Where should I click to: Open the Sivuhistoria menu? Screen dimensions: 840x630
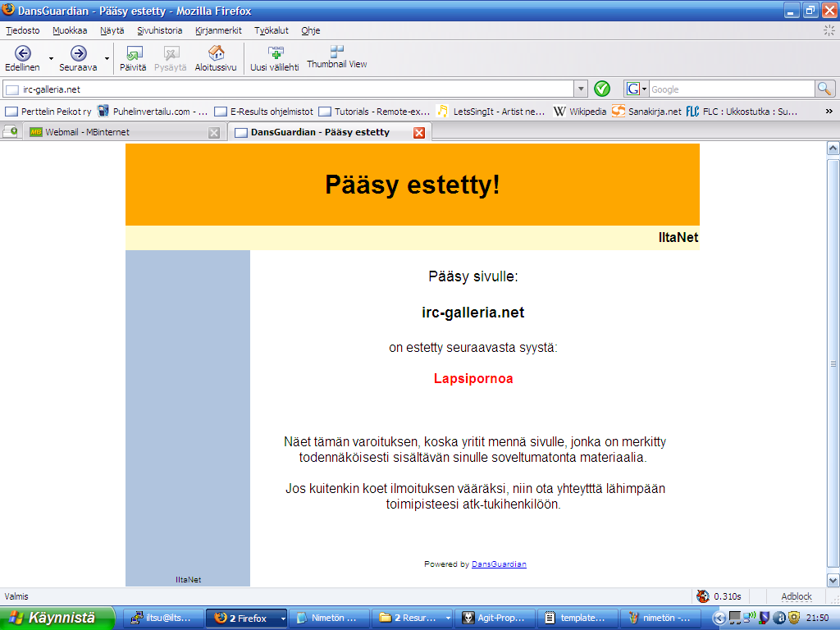[160, 30]
